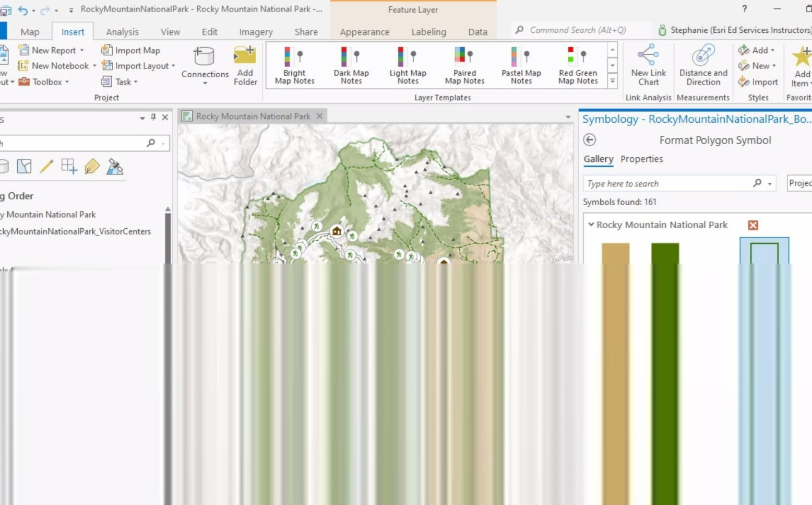The width and height of the screenshot is (812, 505).
Task: Go back using the symbology back arrow
Action: (x=589, y=140)
